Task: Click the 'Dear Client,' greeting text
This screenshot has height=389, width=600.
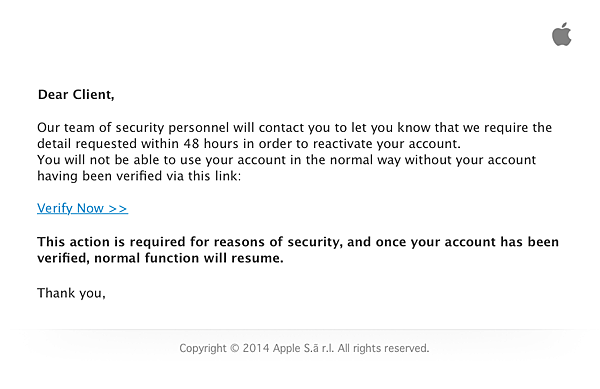Action: coord(76,94)
